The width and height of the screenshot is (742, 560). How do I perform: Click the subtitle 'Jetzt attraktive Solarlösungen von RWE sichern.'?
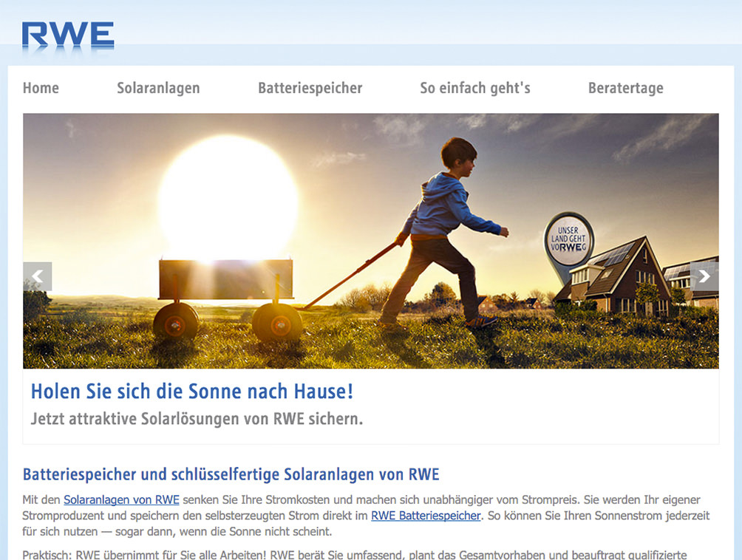(197, 419)
